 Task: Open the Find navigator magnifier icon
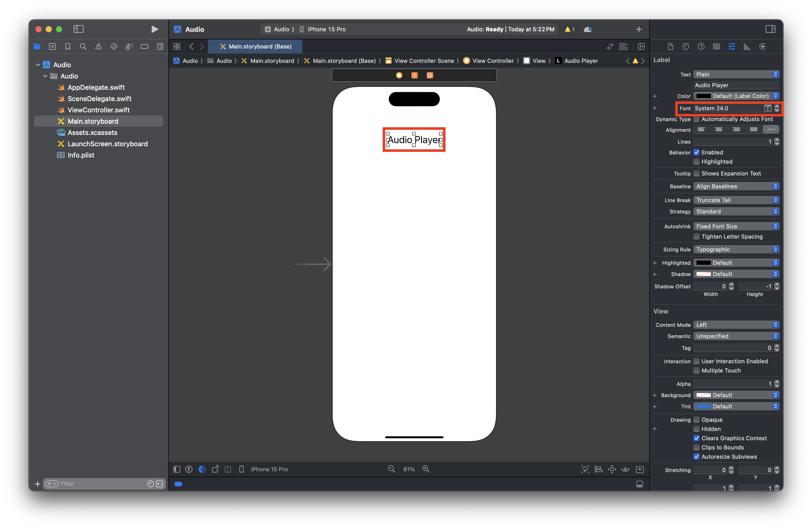point(83,46)
